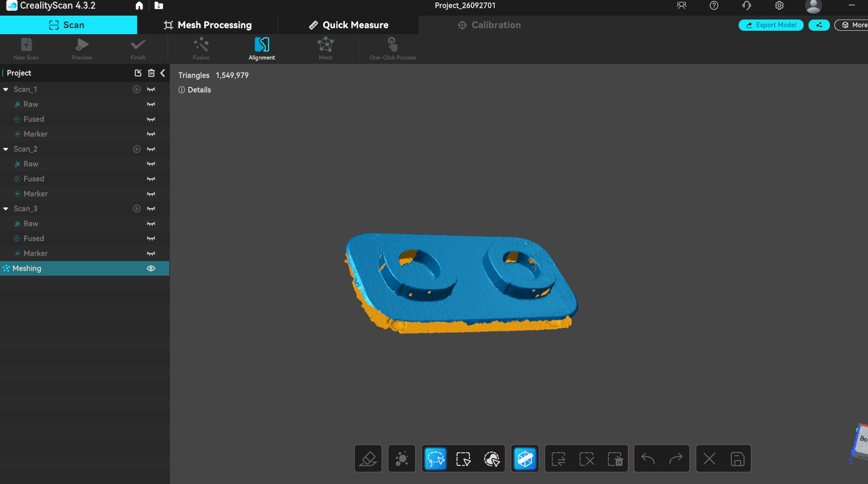Show the Scan_1 group
Screen dimensions: 868x484
[151, 89]
